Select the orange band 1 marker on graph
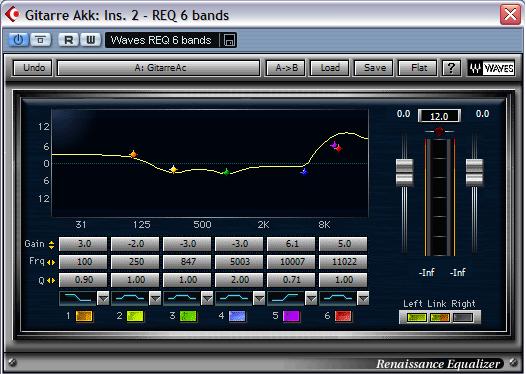 click(x=134, y=154)
